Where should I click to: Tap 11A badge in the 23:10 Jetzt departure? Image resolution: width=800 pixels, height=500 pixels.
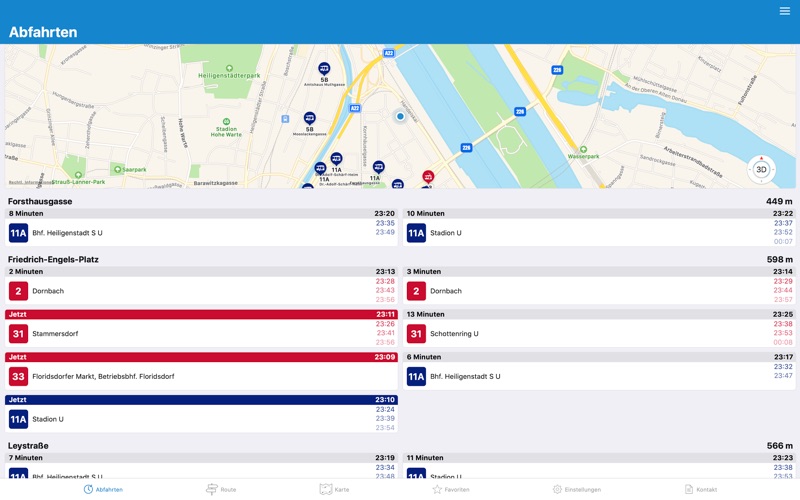click(x=18, y=419)
